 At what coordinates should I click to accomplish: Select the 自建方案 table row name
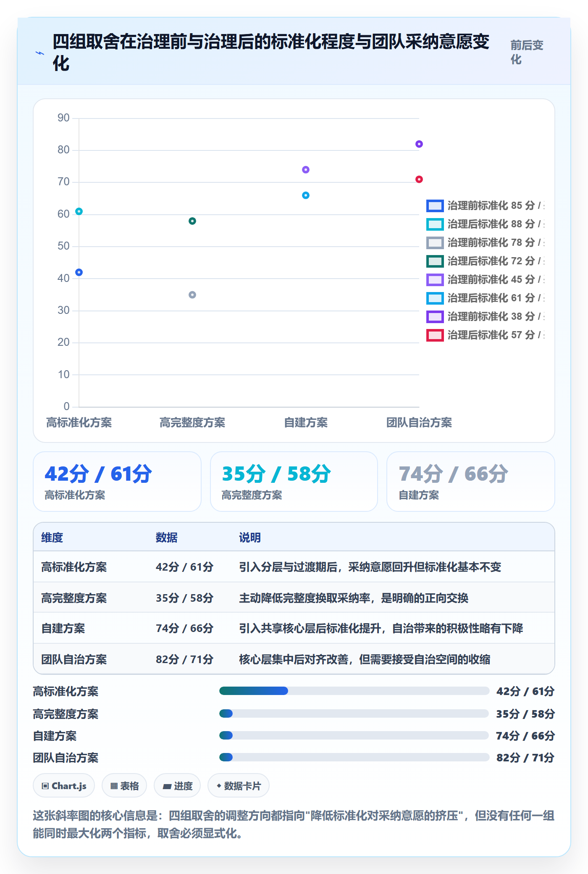click(63, 629)
